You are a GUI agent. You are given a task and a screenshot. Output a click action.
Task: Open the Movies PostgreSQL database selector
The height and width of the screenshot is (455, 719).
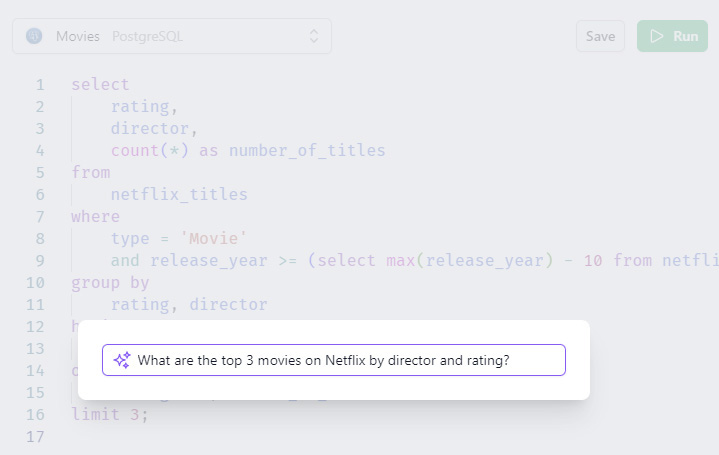click(172, 36)
